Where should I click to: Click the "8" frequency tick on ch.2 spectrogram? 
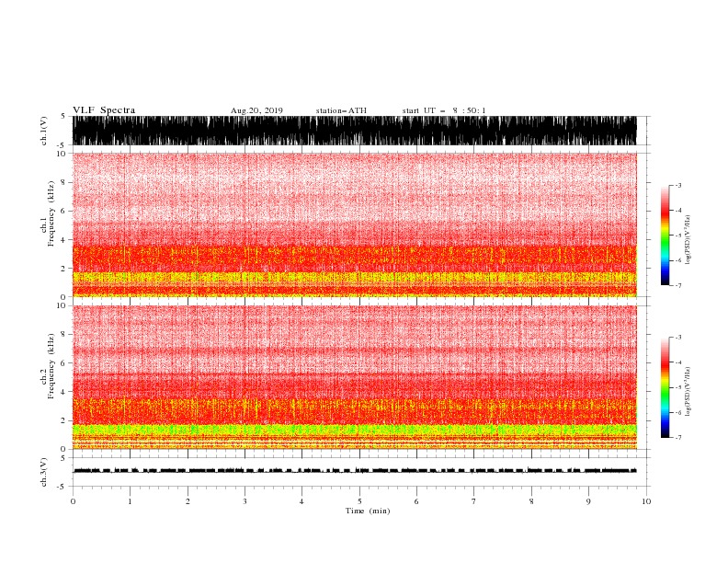pos(64,335)
